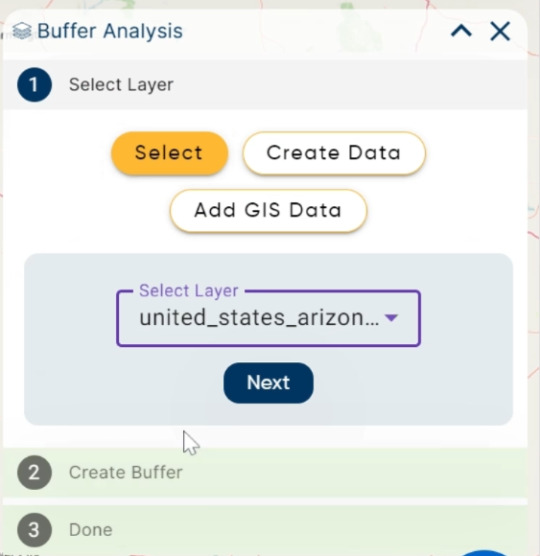Click the purple Select Layer field label
This screenshot has height=556, width=540.
tap(189, 291)
